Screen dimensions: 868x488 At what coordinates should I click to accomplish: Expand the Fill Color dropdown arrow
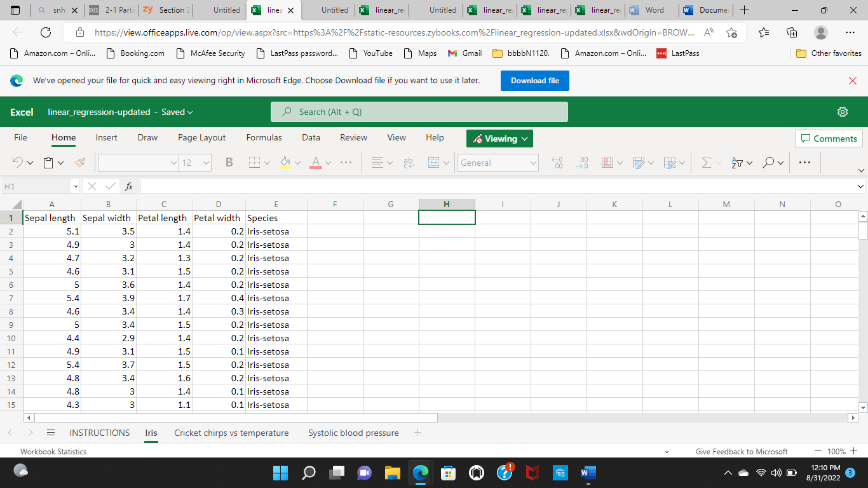(x=298, y=163)
